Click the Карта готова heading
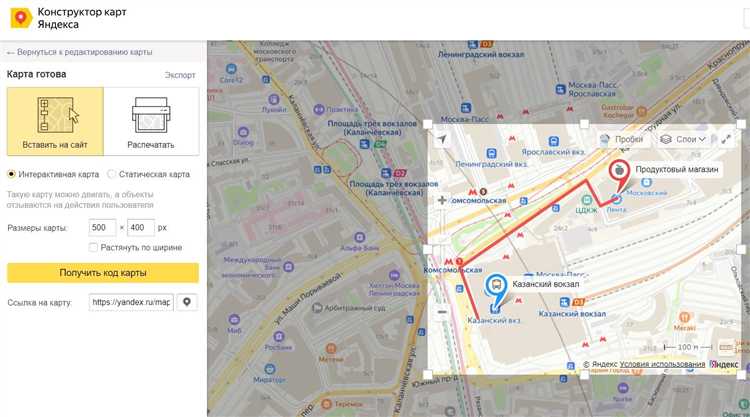This screenshot has width=750, height=417. [x=36, y=74]
